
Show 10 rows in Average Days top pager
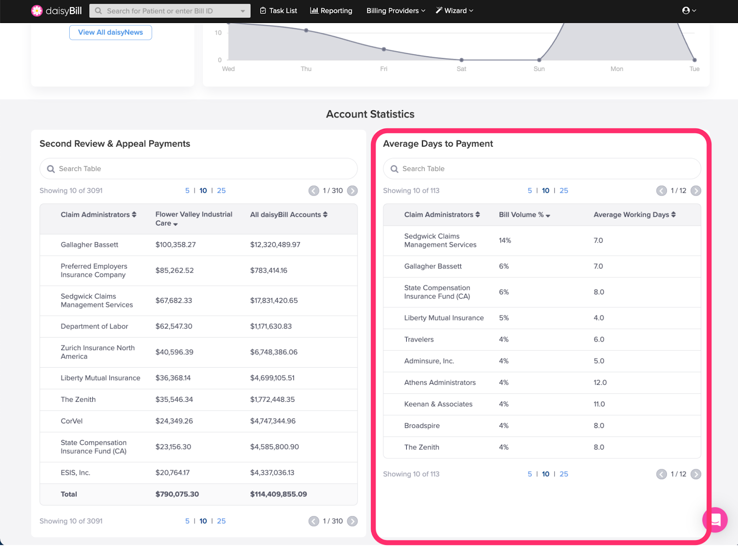coord(546,191)
